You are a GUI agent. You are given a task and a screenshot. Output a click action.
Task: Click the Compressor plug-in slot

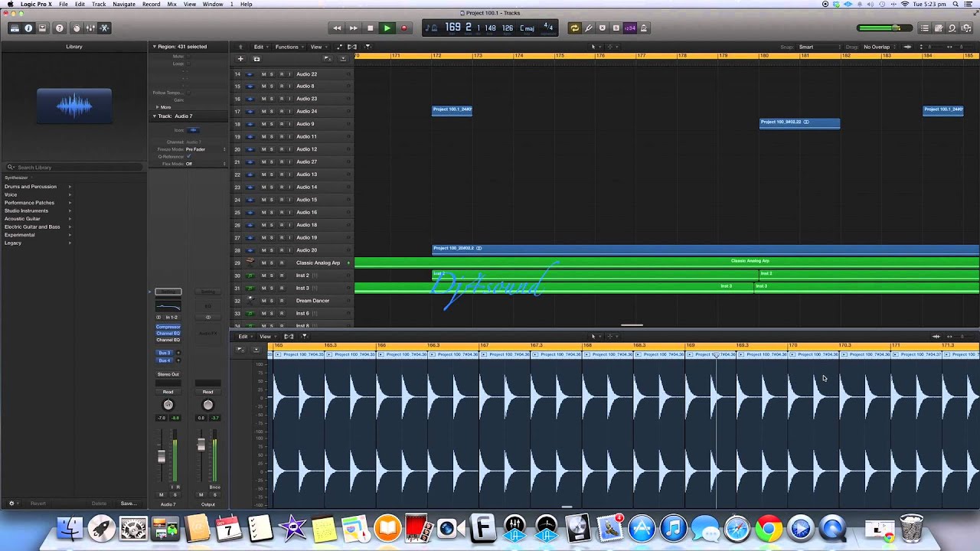[168, 327]
